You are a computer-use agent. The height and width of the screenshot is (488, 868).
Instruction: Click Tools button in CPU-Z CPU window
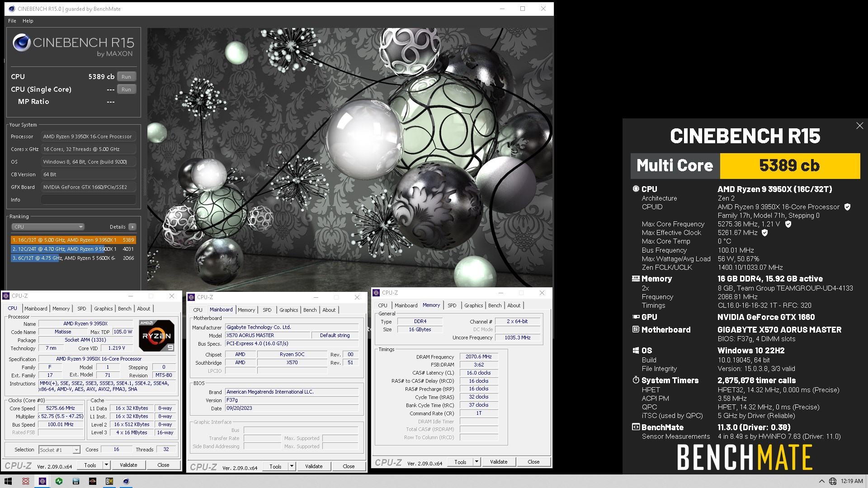pyautogui.click(x=90, y=465)
